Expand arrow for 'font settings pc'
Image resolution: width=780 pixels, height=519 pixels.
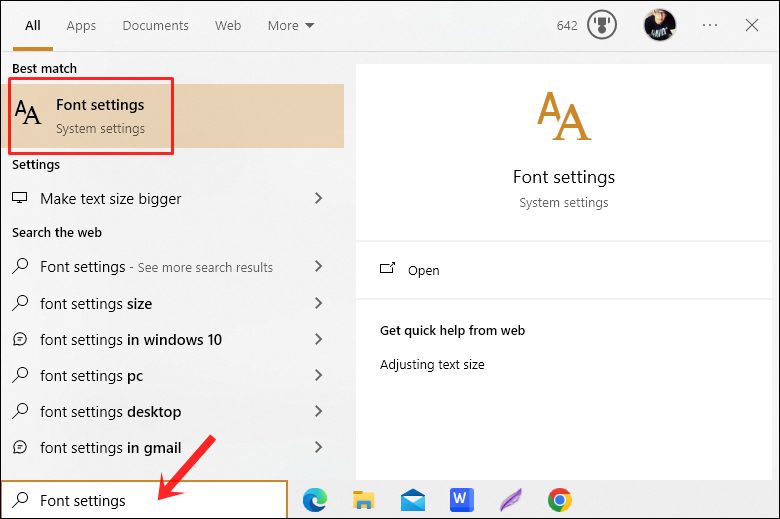click(319, 375)
